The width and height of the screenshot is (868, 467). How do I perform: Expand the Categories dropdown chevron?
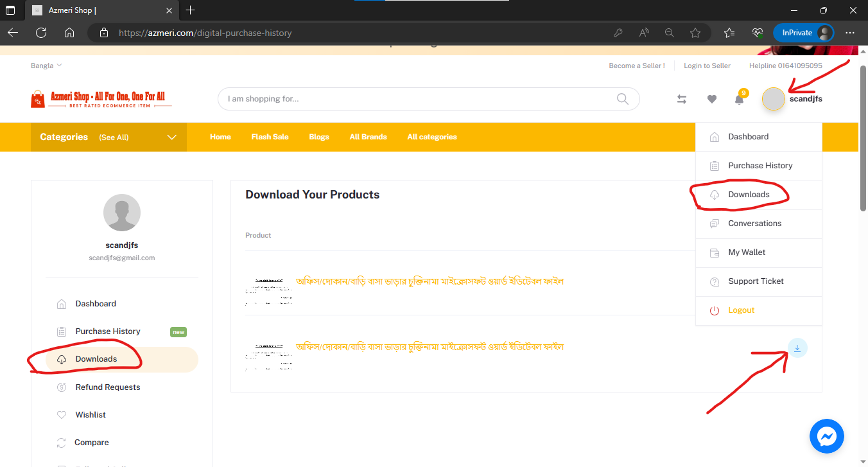click(x=171, y=137)
